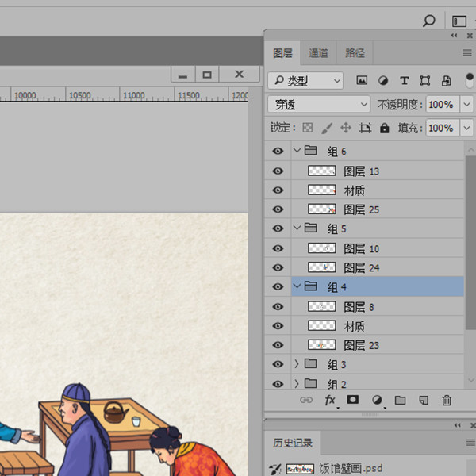Expand the 组 3 group
The height and width of the screenshot is (476, 476).
pyautogui.click(x=297, y=363)
